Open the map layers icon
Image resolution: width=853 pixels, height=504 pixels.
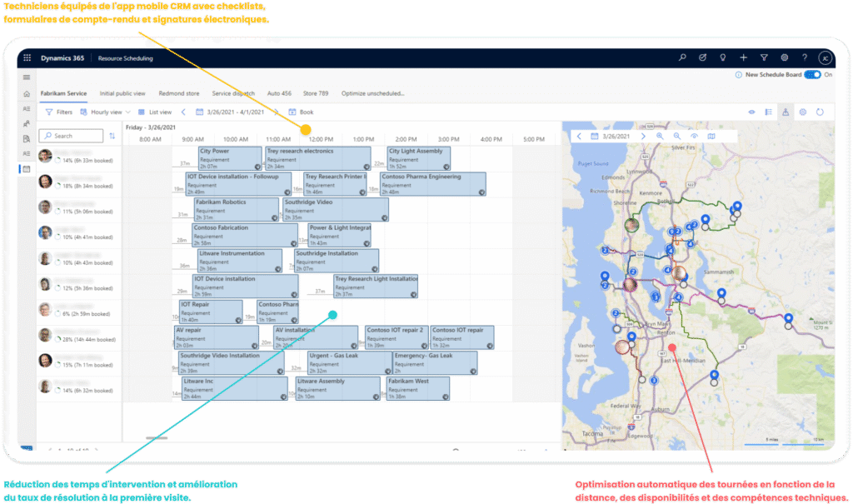[x=711, y=136]
